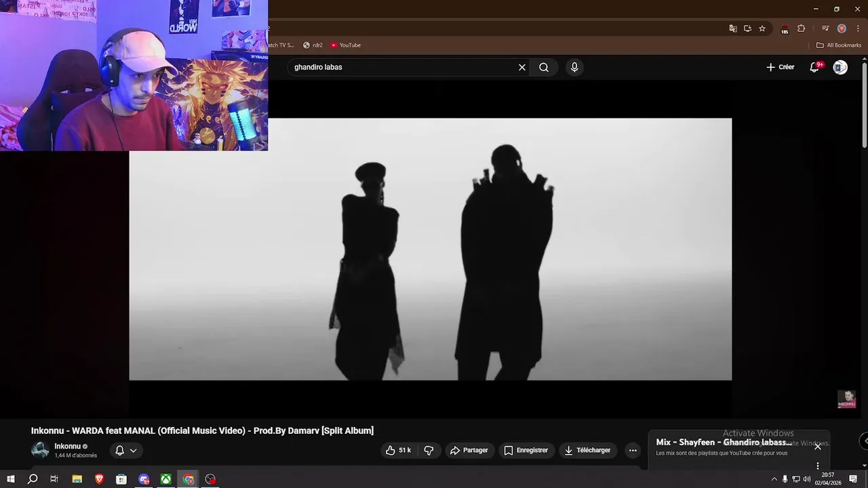Click the INKONNU channel watermark thumbnail

pyautogui.click(x=846, y=399)
